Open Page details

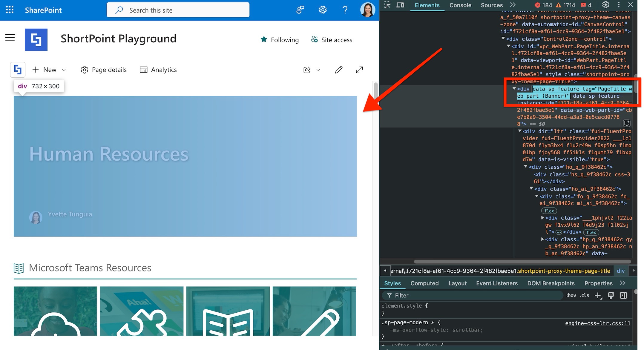(x=104, y=70)
